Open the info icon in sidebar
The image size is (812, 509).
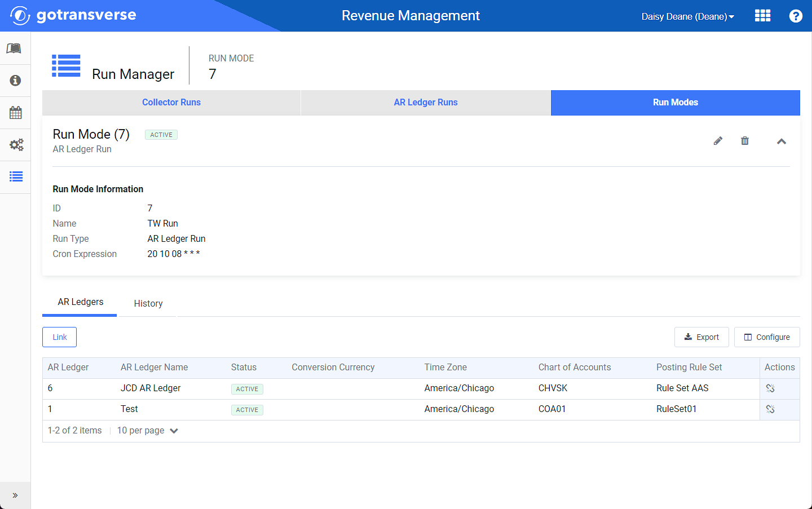point(15,81)
